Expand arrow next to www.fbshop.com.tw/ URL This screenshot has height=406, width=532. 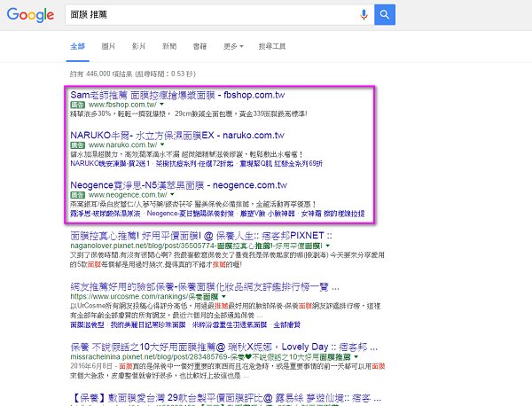(162, 105)
